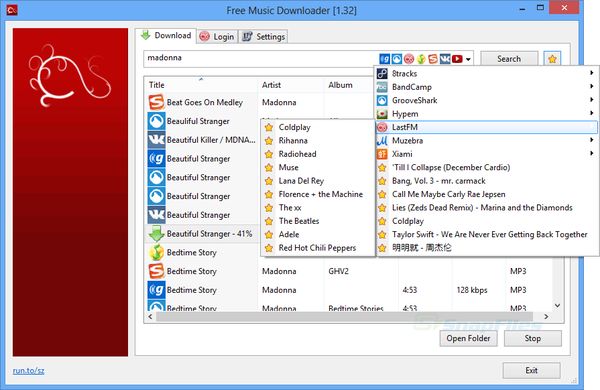Choose Radiohead from LastFM submenu
600x390 pixels.
point(318,154)
